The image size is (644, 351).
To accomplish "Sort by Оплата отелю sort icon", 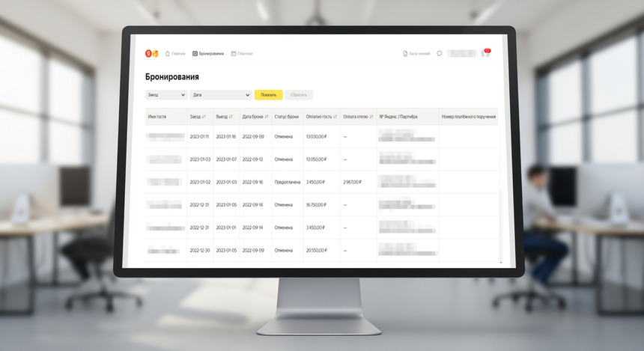I will point(371,117).
